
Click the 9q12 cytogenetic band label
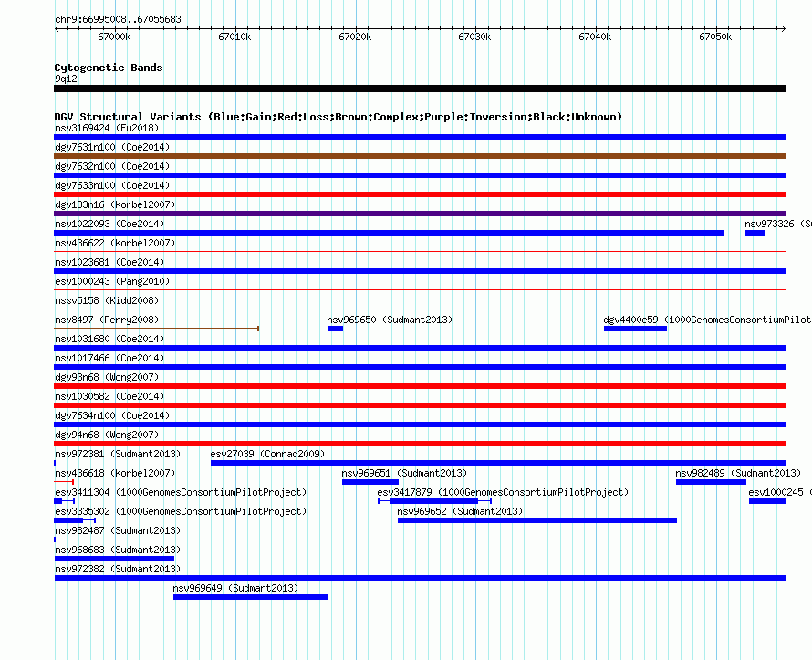(66, 79)
